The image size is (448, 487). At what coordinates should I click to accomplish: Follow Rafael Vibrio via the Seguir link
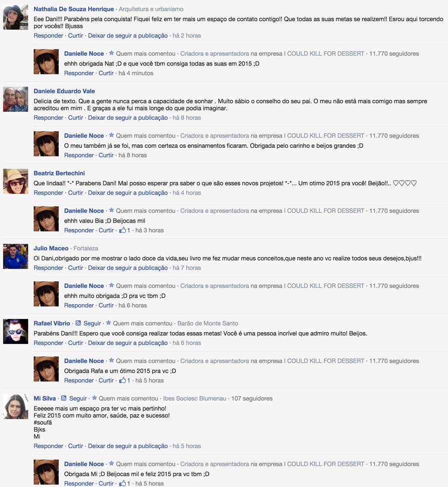[92, 323]
